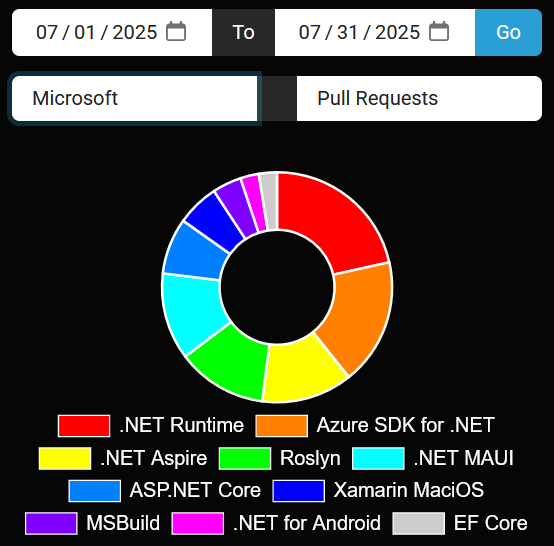The height and width of the screenshot is (546, 554).
Task: Click the Go button
Action: pyautogui.click(x=508, y=33)
